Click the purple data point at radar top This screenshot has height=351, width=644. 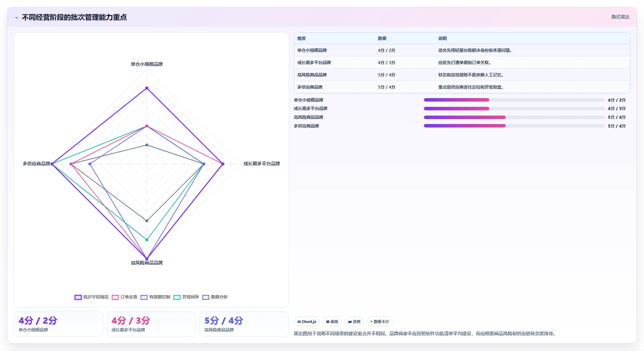pyautogui.click(x=147, y=88)
